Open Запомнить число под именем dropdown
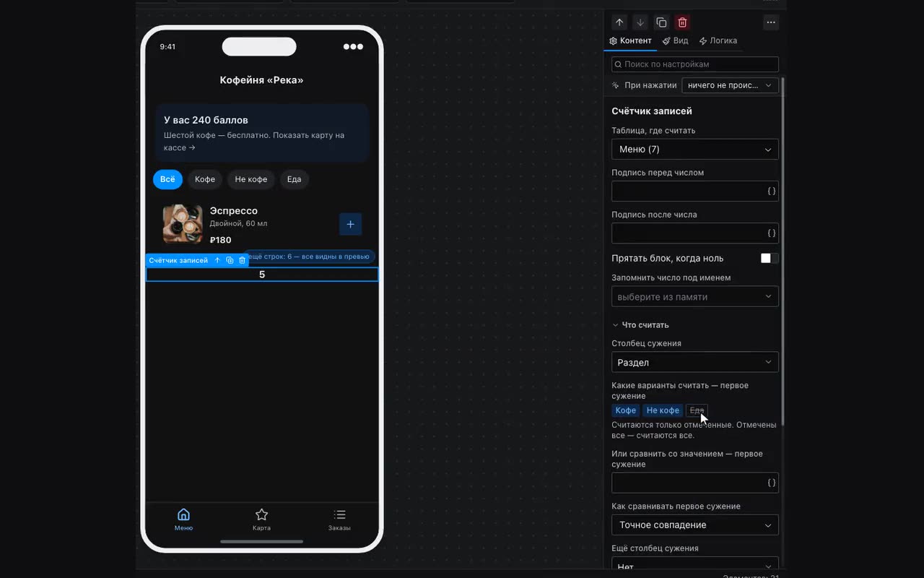The image size is (924, 578). pos(695,297)
